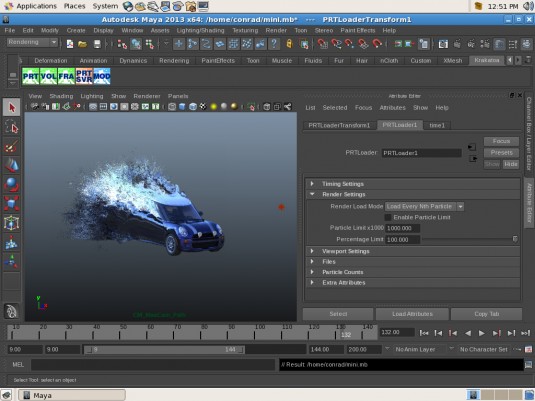Toggle the Show button in Attribute Editor
Screen dimensions: 535x401
[492, 164]
